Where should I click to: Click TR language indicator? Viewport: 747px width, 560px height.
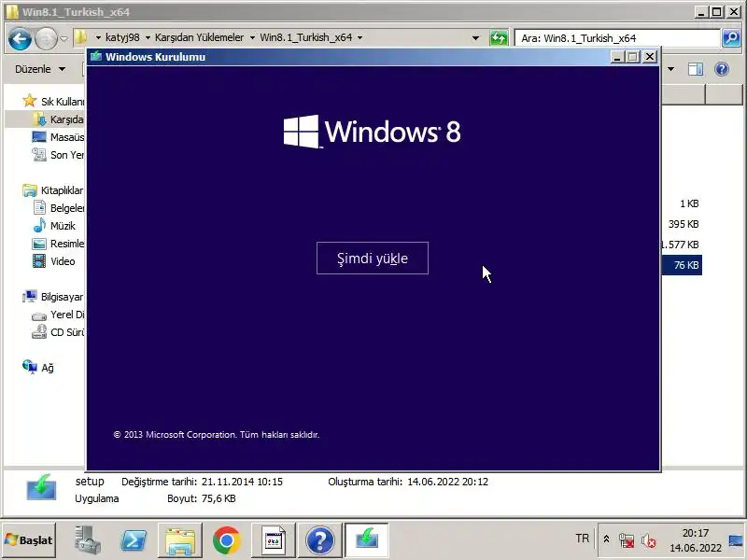[582, 539]
